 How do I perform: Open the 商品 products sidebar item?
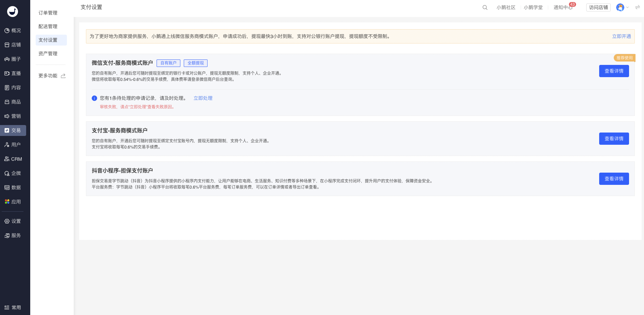tap(13, 102)
